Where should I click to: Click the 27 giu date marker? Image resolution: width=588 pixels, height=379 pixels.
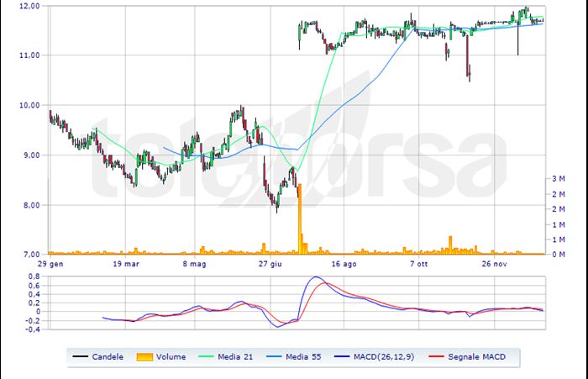coord(270,263)
